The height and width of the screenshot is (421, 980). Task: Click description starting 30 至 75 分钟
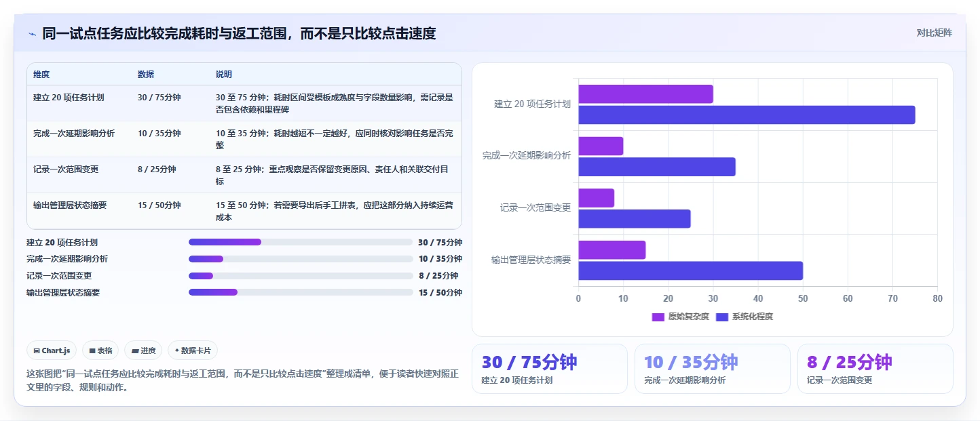click(x=335, y=103)
